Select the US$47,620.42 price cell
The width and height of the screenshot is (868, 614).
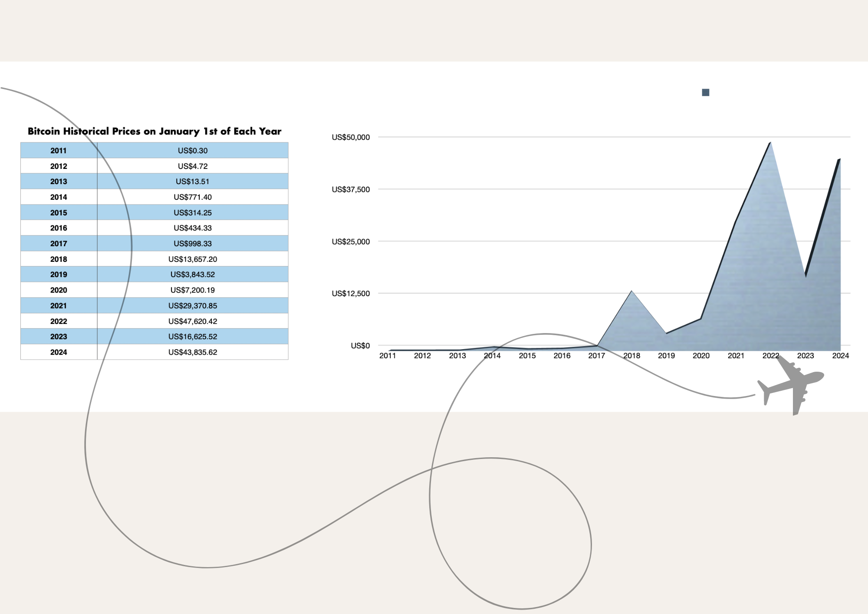pyautogui.click(x=193, y=321)
